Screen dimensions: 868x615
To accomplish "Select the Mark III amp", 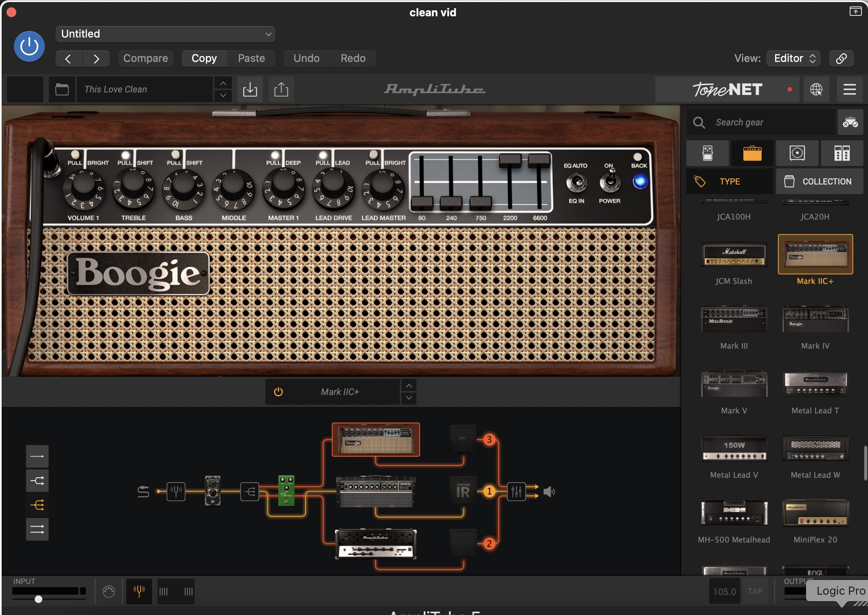I will point(734,320).
